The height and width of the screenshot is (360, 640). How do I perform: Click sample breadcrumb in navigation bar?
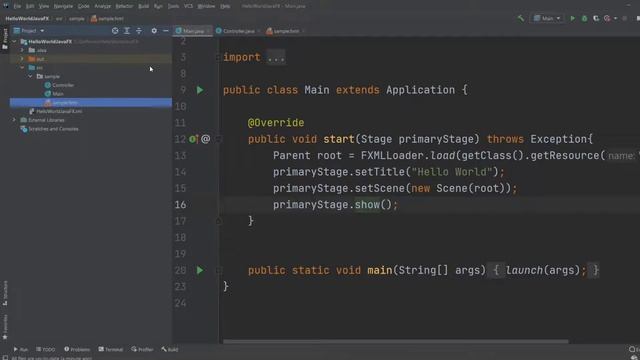tap(76, 19)
